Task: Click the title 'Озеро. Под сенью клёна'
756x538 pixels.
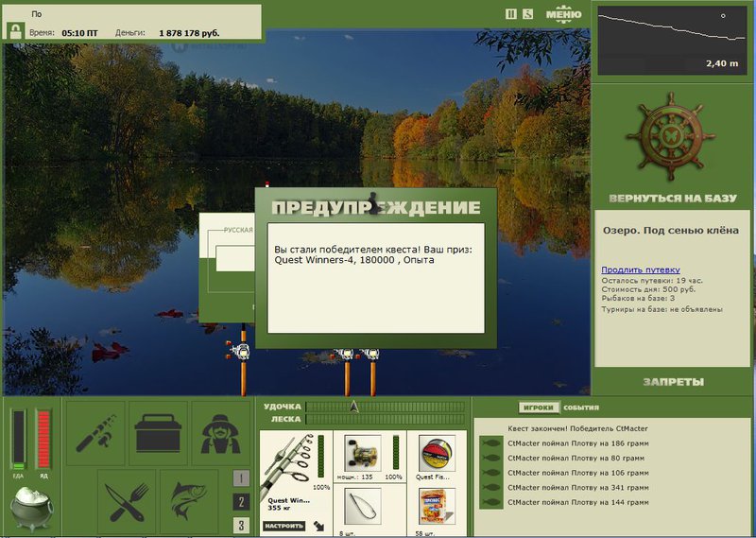Action: click(x=671, y=230)
